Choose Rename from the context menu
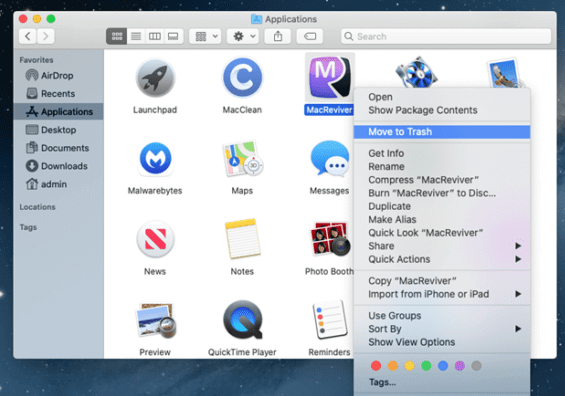Image resolution: width=565 pixels, height=396 pixels. (x=442, y=167)
